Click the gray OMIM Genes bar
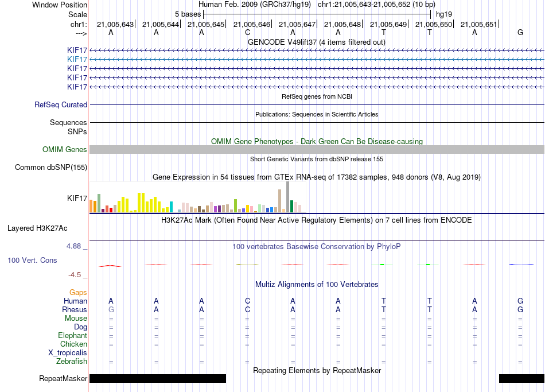Viewport: 545px width, 392px height. click(317, 150)
